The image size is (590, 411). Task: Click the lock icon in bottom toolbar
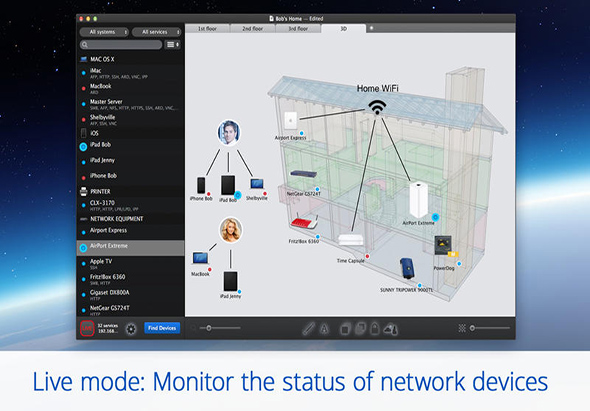click(375, 328)
